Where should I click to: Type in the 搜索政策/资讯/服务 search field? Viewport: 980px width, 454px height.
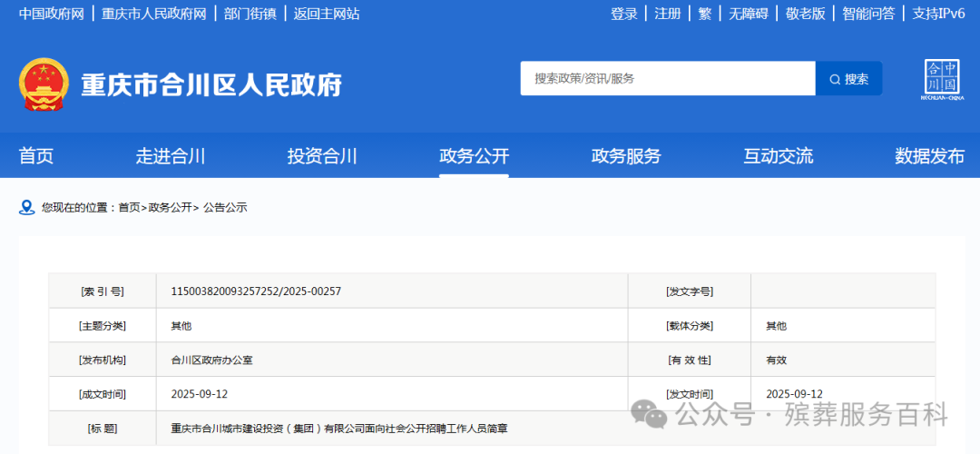[667, 79]
